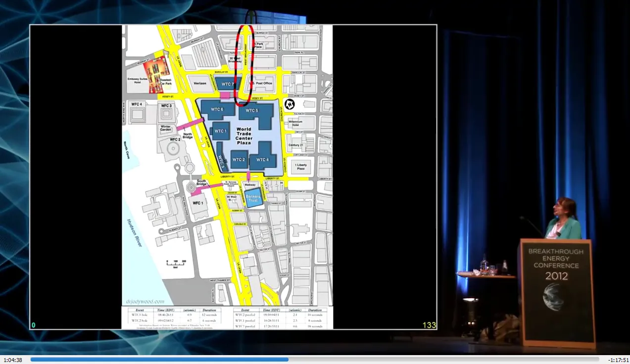
Task: Click the remaining time -1:17:51
Action: pyautogui.click(x=618, y=360)
